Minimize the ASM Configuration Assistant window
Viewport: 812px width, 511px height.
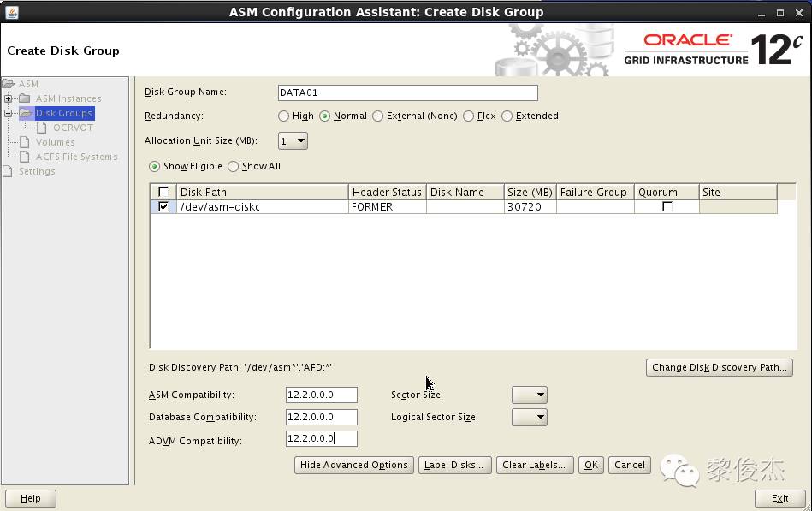point(762,13)
